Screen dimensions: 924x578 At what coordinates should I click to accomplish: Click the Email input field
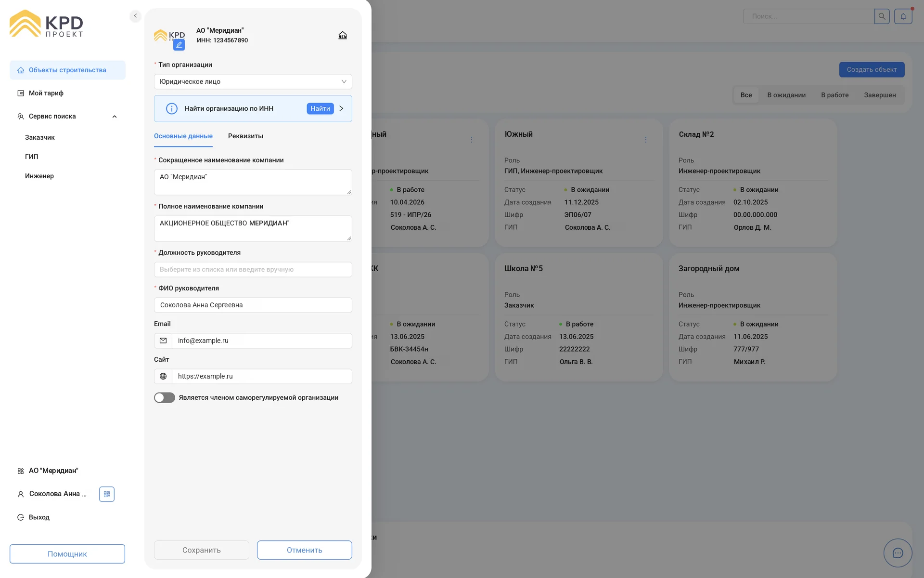click(x=262, y=341)
